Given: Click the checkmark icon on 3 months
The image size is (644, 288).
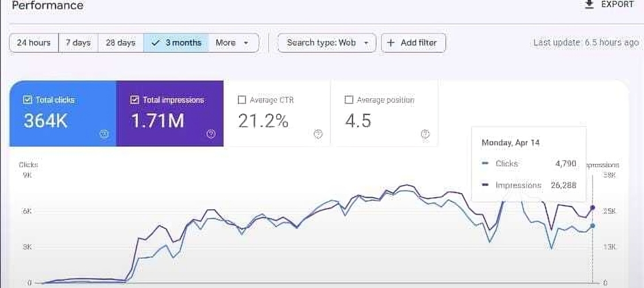Looking at the screenshot, I should 155,43.
